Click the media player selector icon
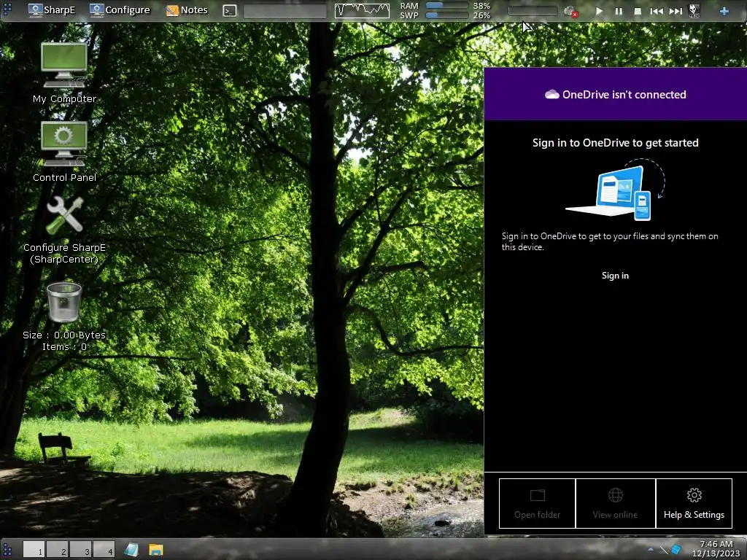Screen dimensions: 747x560 point(694,11)
